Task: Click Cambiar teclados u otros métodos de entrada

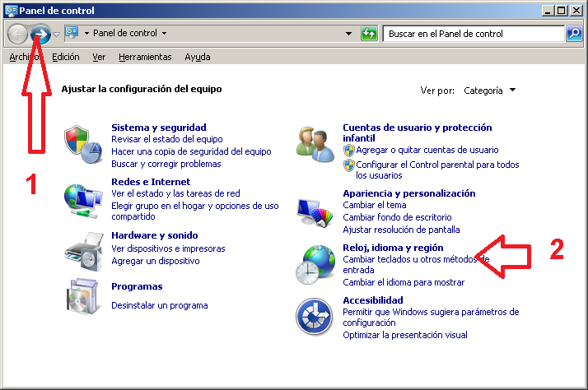Action: [x=416, y=264]
